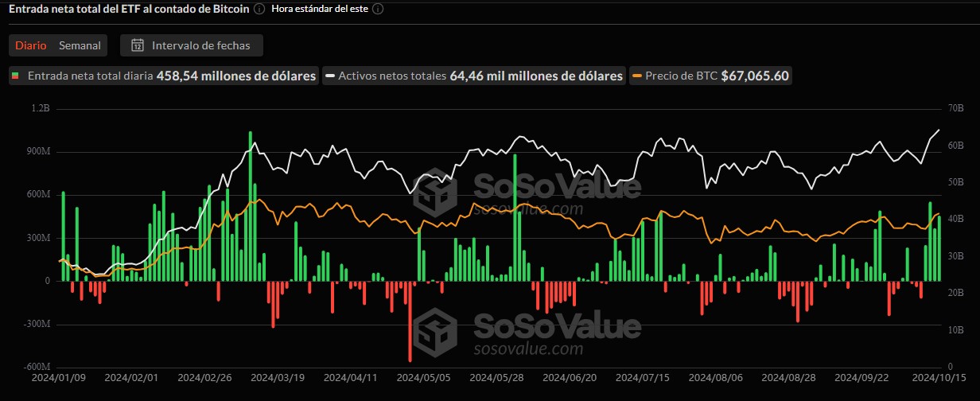Click the 1.2B left axis label
Viewport: 980px width, 401px height.
(x=41, y=108)
